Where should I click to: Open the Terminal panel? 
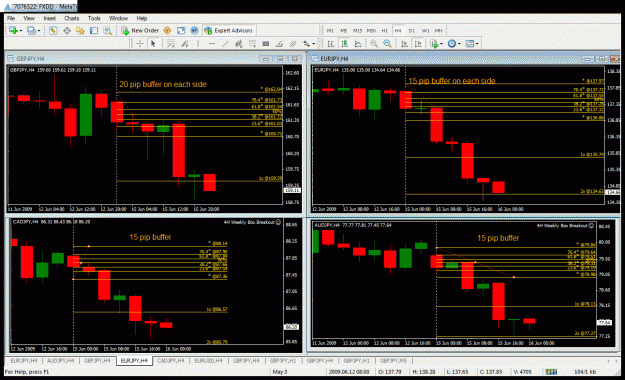(94, 31)
